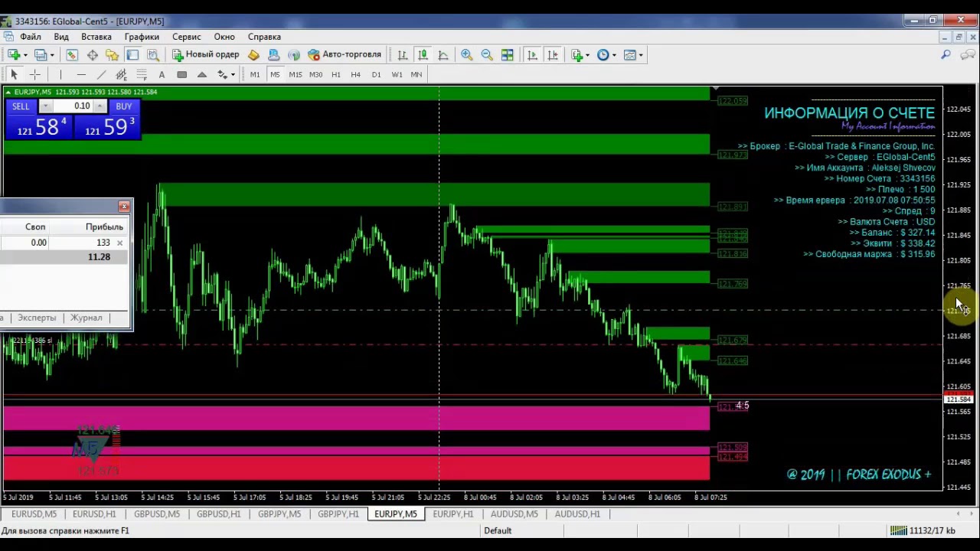
Task: Toggle the Авто-торговля button
Action: 344,54
